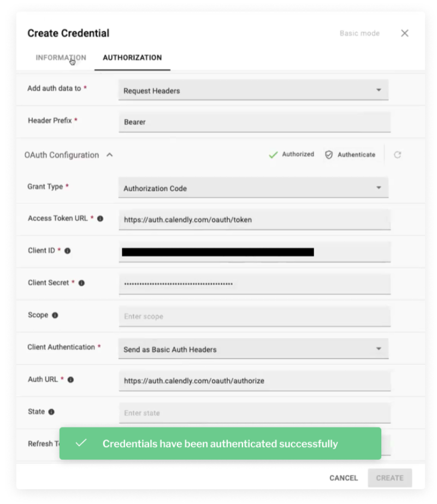Click the Authenticate shield icon

coord(329,155)
